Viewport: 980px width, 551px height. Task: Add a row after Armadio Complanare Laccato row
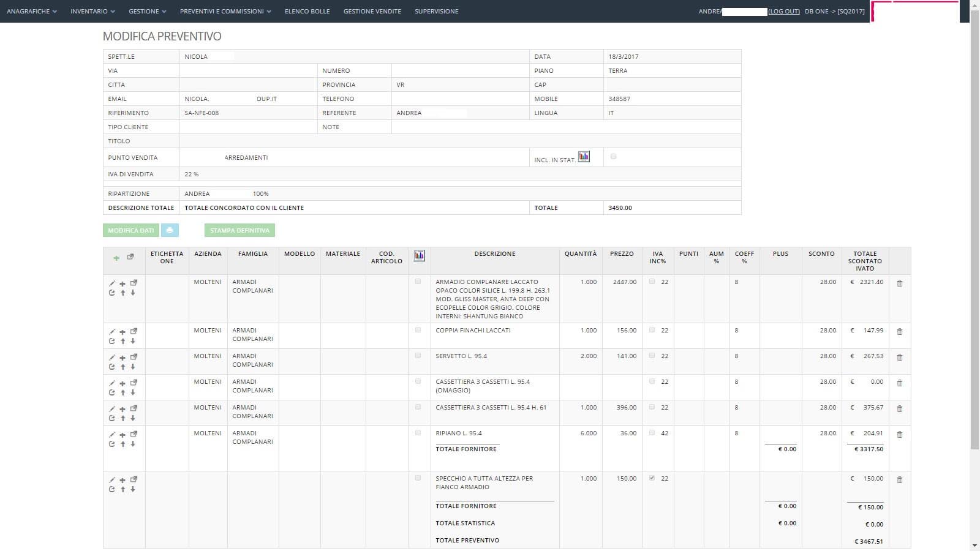[123, 283]
